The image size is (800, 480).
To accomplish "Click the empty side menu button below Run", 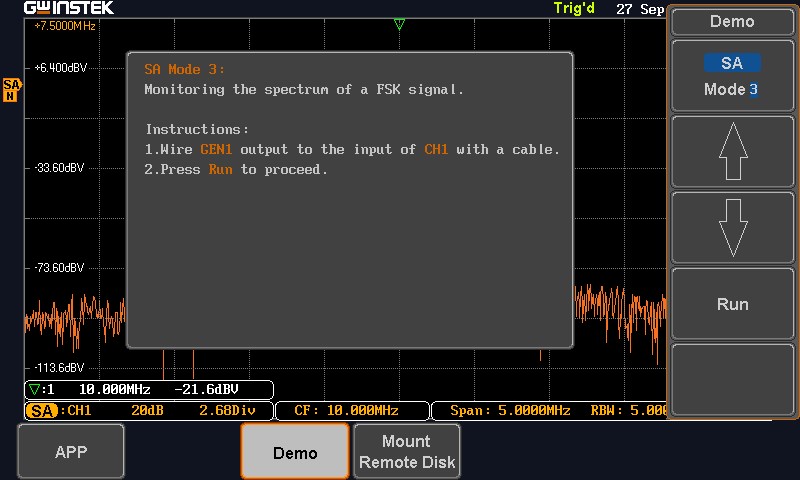I will pyautogui.click(x=732, y=380).
